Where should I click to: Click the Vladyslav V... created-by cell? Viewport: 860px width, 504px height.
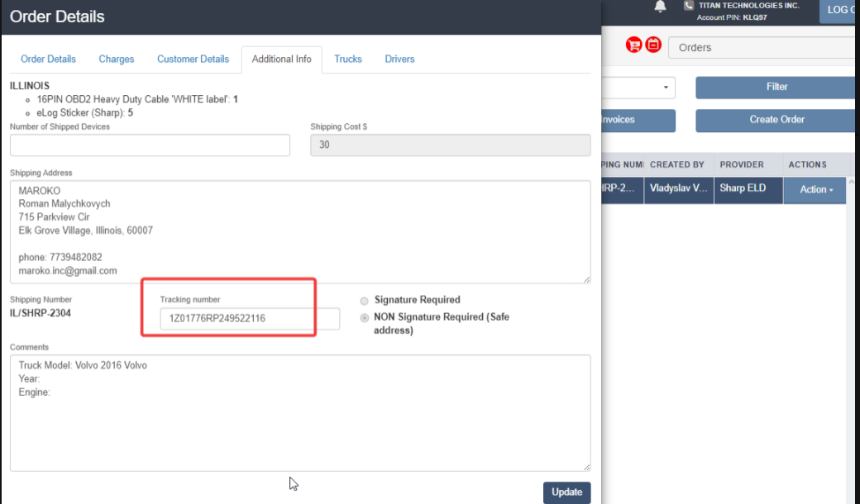coord(678,189)
